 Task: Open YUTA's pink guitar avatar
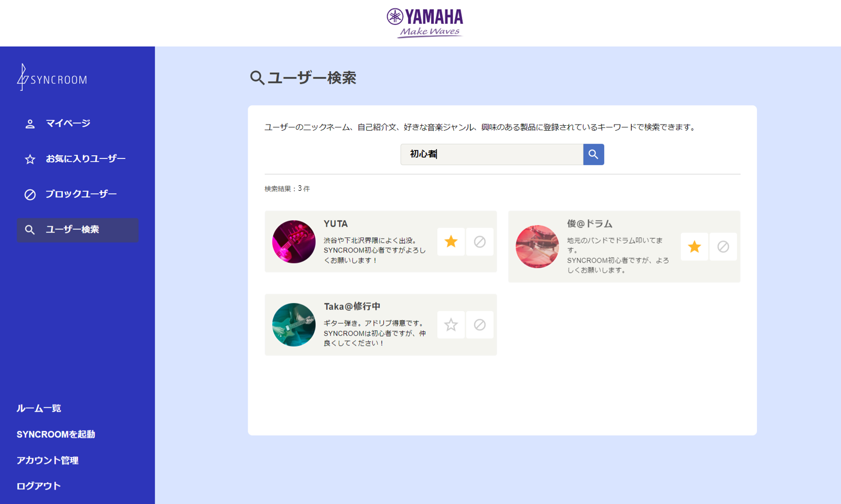coord(294,241)
